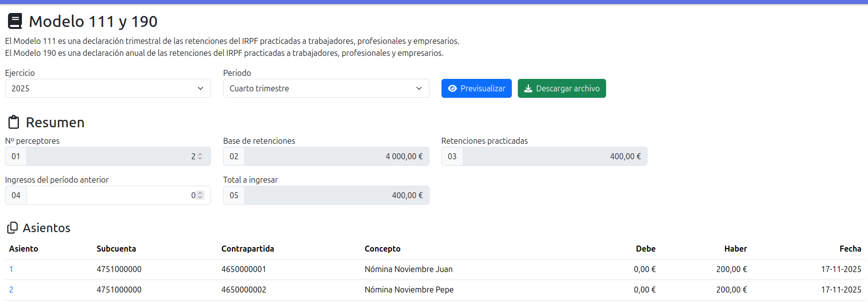868x306 pixels.
Task: Click the copy icon next to Asientos
Action: click(x=12, y=228)
